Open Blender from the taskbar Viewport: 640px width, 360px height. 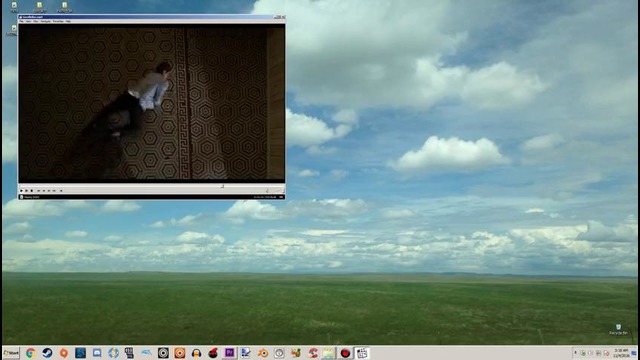coord(262,353)
